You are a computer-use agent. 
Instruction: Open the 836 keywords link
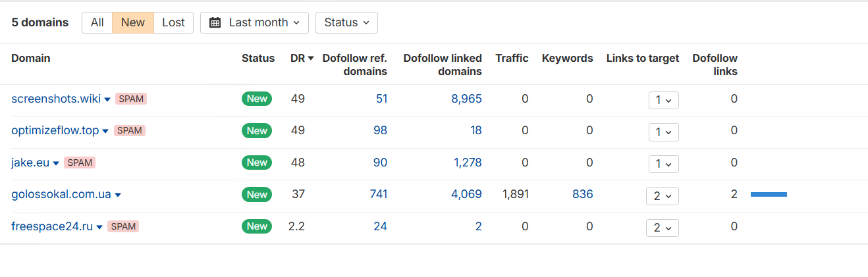point(583,194)
